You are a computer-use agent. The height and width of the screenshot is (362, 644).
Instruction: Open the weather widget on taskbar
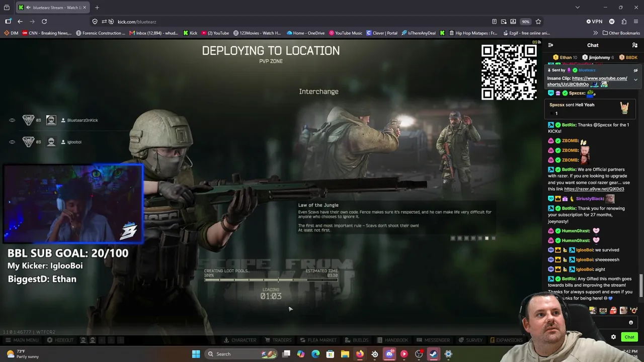tap(23, 354)
